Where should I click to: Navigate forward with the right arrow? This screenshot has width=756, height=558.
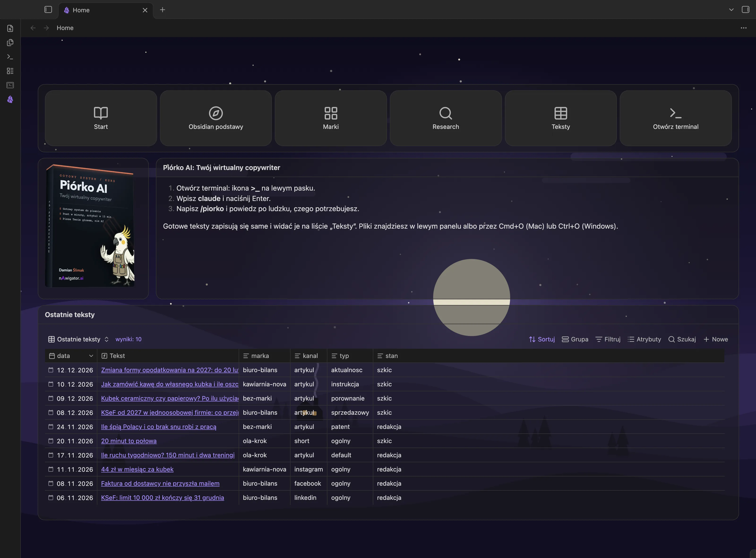point(47,28)
